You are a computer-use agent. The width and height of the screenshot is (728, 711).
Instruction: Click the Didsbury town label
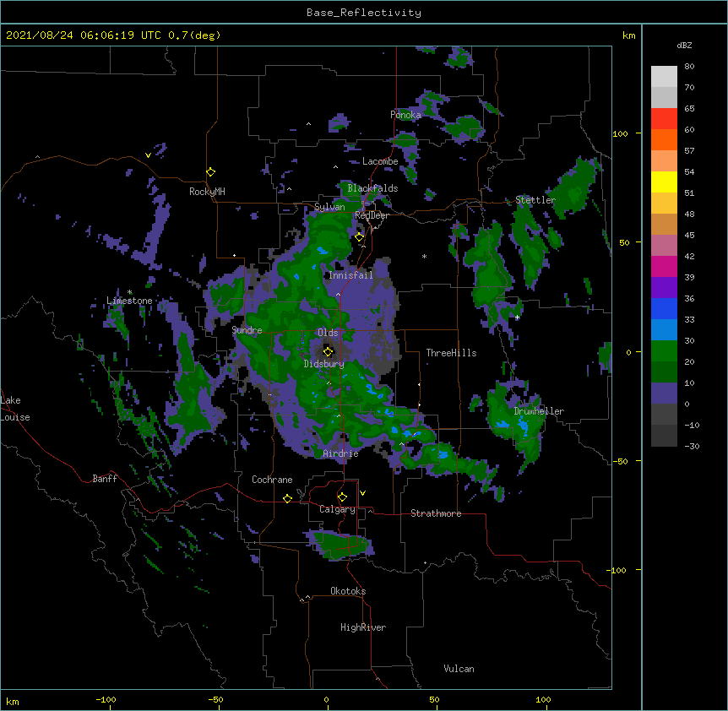pos(324,364)
